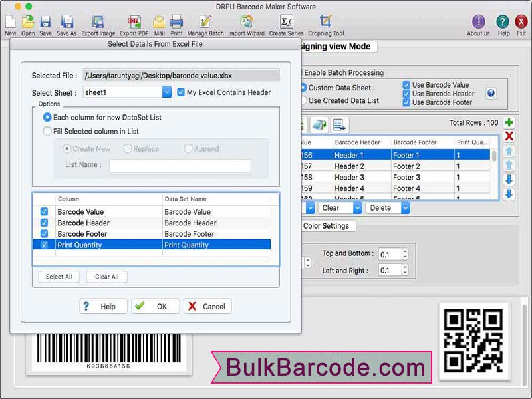Open the Mail function
The image size is (532, 399).
(x=160, y=22)
